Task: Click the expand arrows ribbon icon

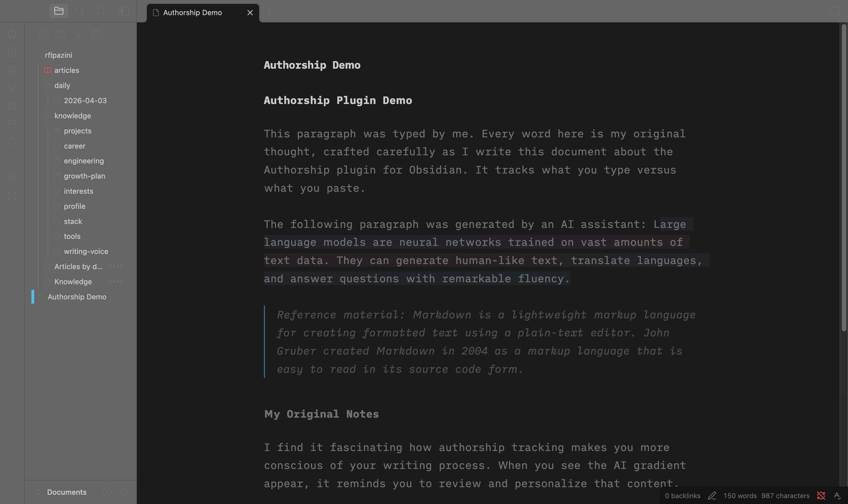Action: click(12, 196)
